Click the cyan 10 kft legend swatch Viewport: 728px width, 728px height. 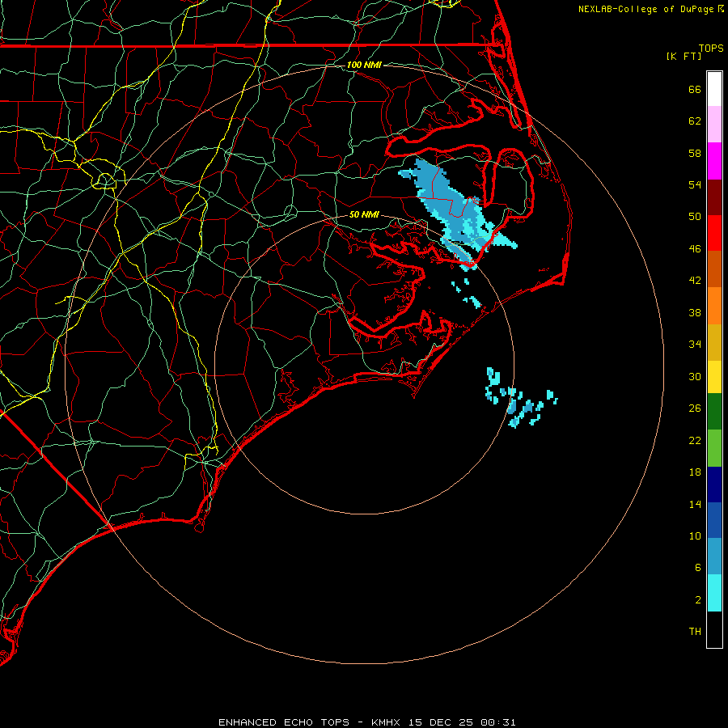click(714, 593)
